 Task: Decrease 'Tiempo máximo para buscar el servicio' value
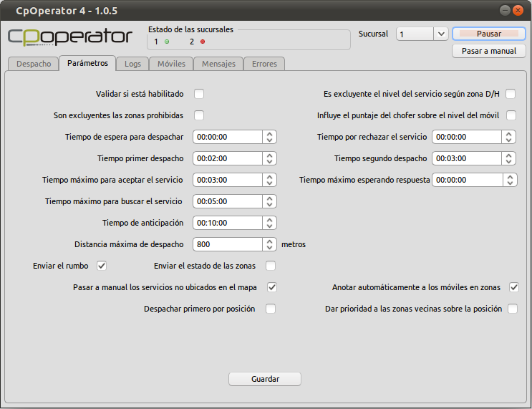(269, 204)
